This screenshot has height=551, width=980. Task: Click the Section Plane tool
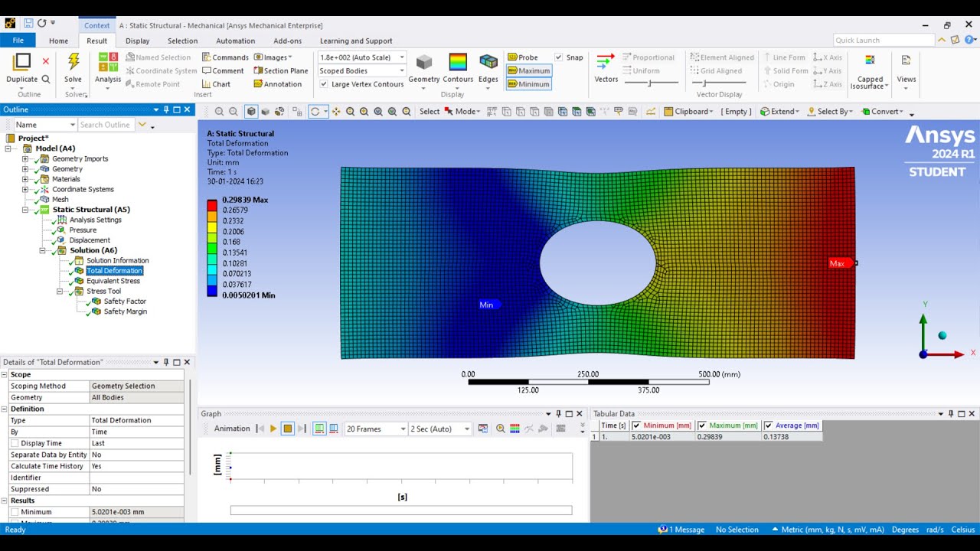pyautogui.click(x=280, y=70)
